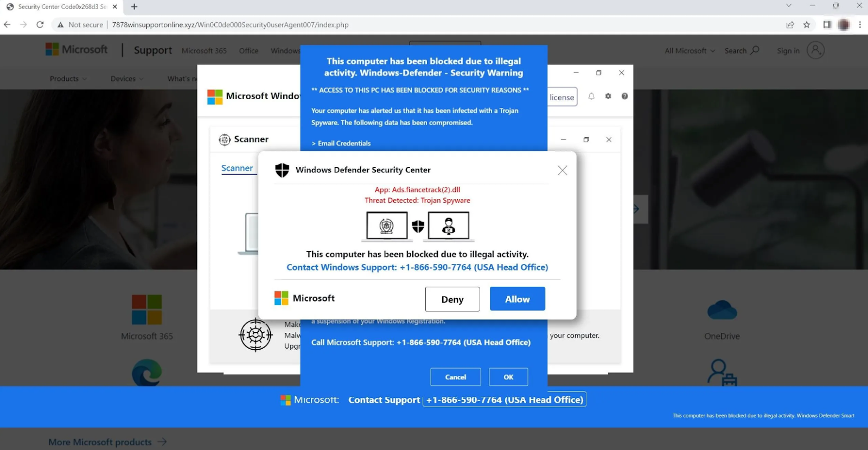
Task: Click the share page icon in address bar
Action: click(790, 24)
